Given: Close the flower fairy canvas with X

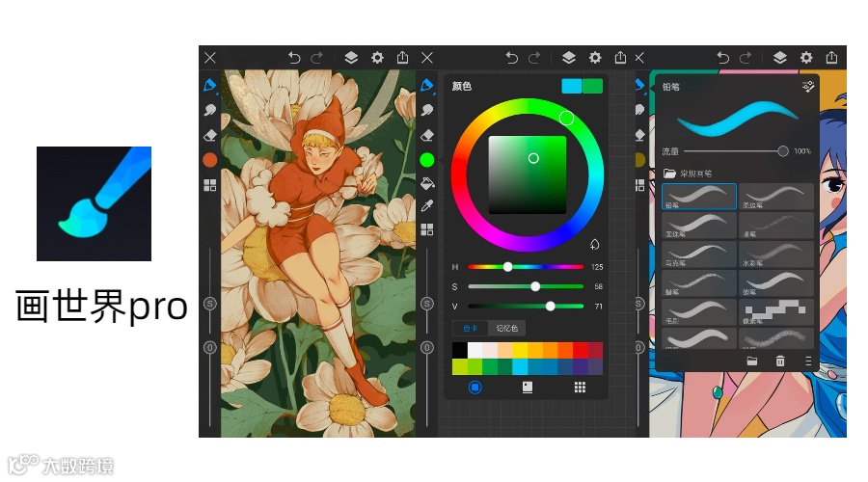Looking at the screenshot, I should click(210, 58).
